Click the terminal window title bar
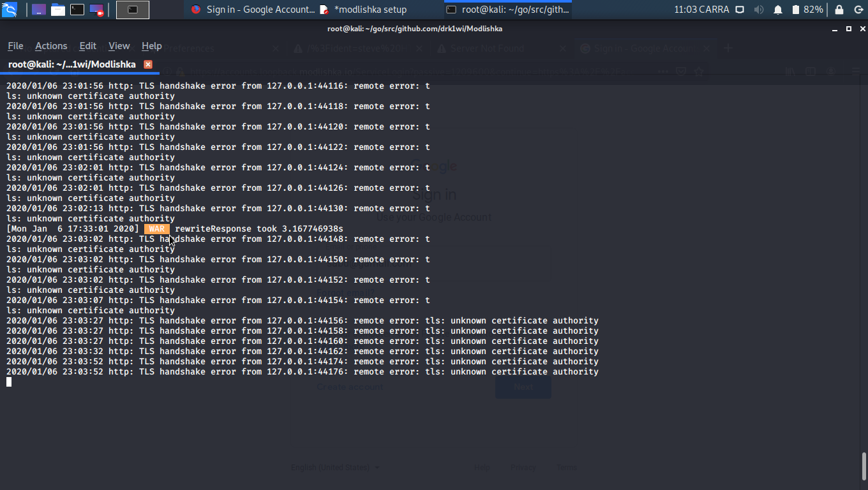 click(415, 29)
